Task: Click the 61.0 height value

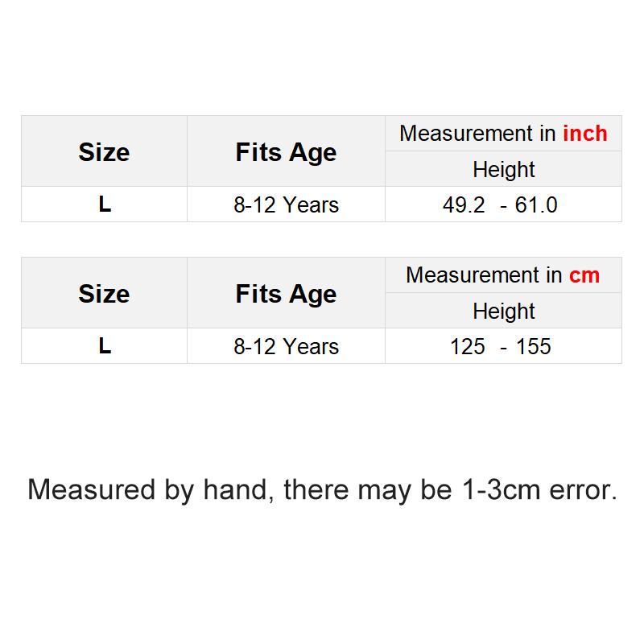Action: click(x=536, y=205)
